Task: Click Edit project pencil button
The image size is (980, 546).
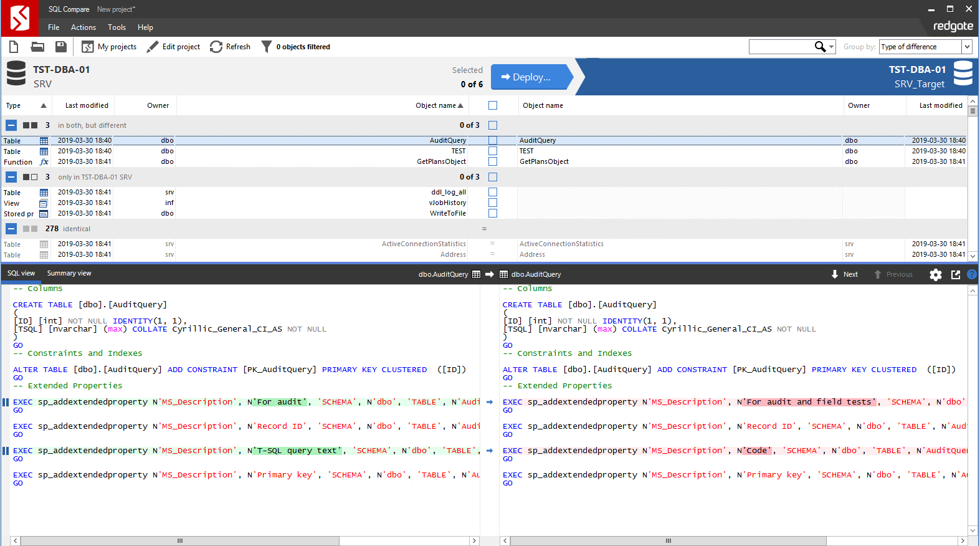Action: pos(173,47)
